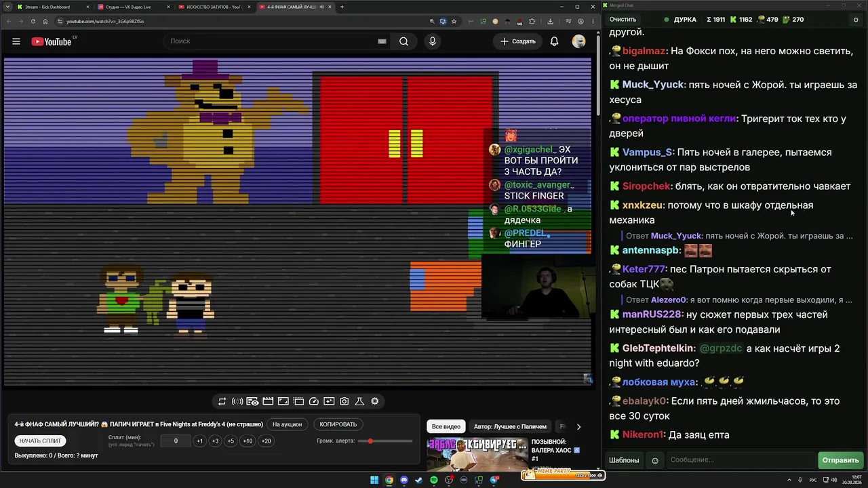Click the Chrome icon in the taskbar
868x488 pixels.
(x=389, y=481)
